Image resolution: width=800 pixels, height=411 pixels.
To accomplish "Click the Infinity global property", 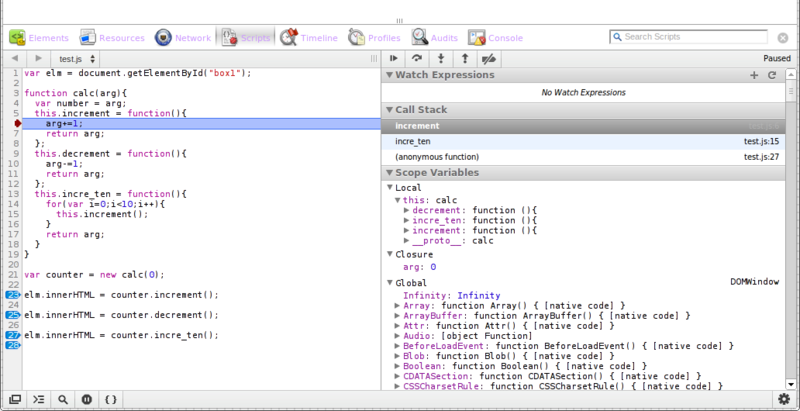I will coord(452,296).
